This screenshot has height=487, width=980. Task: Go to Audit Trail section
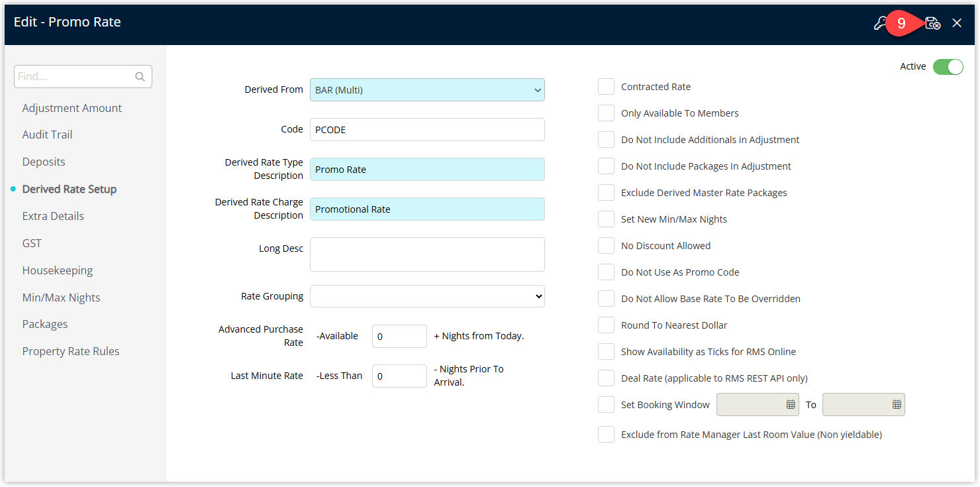click(x=47, y=135)
